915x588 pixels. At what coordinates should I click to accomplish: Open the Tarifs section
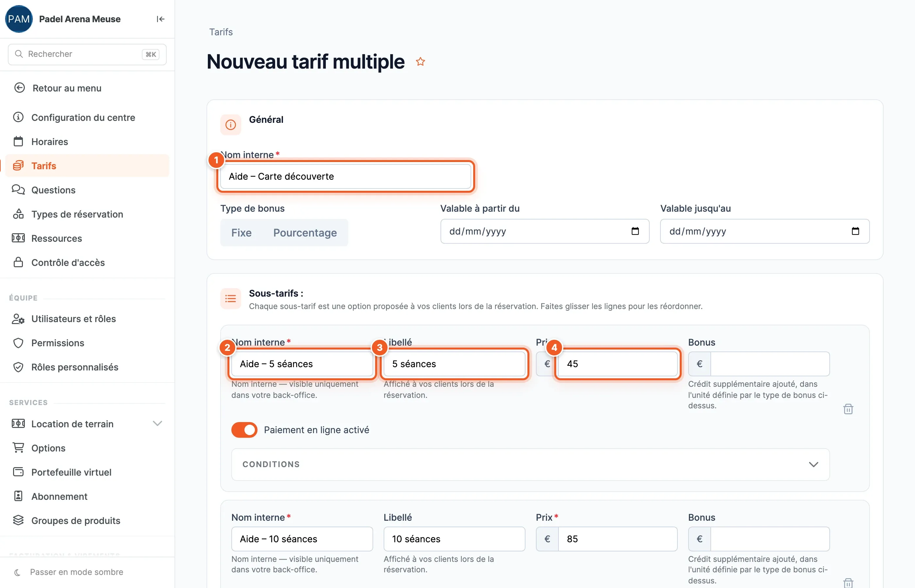pyautogui.click(x=87, y=166)
